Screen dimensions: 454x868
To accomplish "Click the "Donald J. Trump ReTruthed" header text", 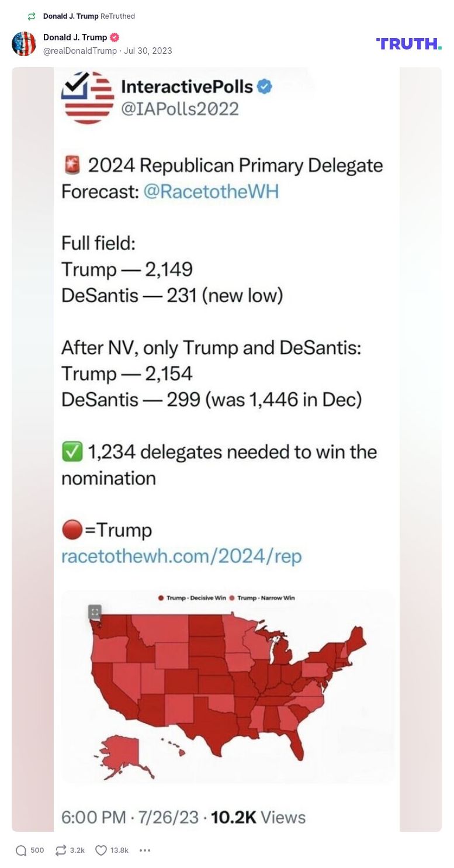I will click(89, 16).
